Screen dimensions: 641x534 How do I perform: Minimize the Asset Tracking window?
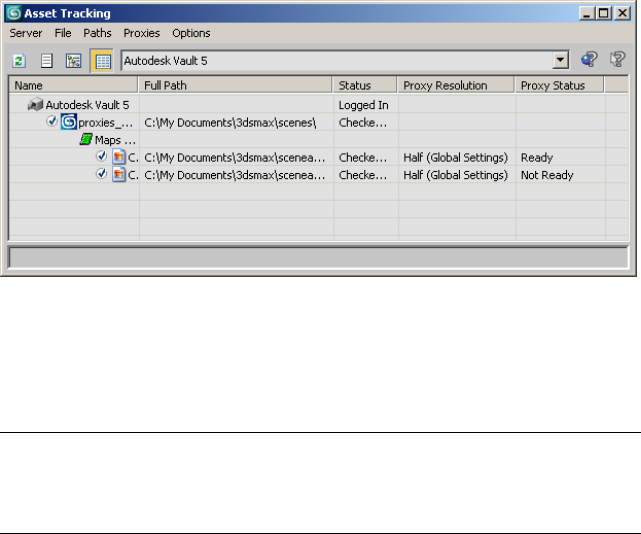[x=586, y=13]
